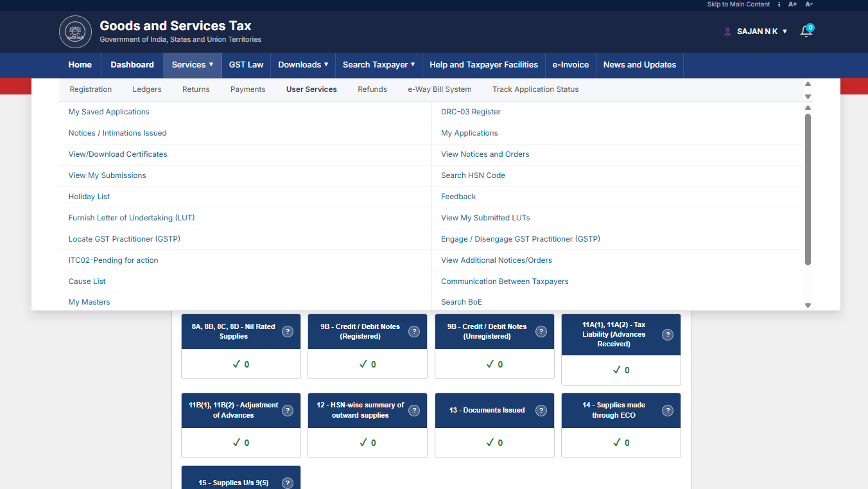Screen dimensions: 868x489
Task: Open View Additional Notices/Orders link
Action: 496,260
